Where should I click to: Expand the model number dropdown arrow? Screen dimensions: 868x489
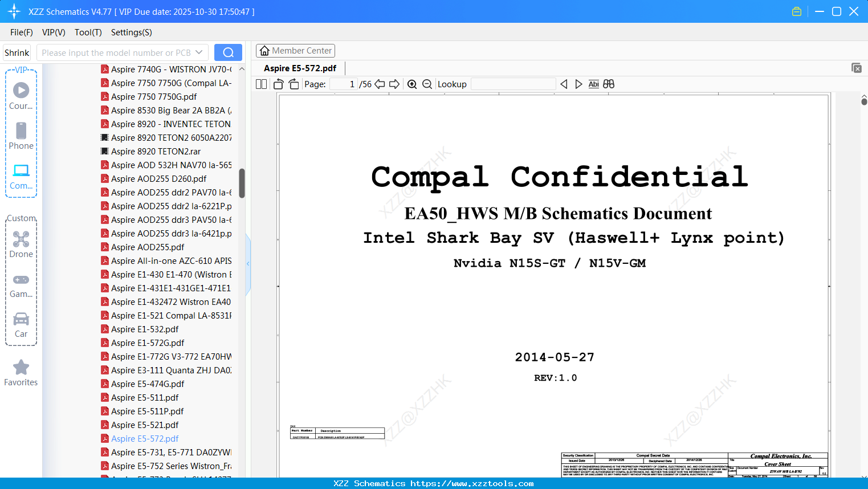199,52
